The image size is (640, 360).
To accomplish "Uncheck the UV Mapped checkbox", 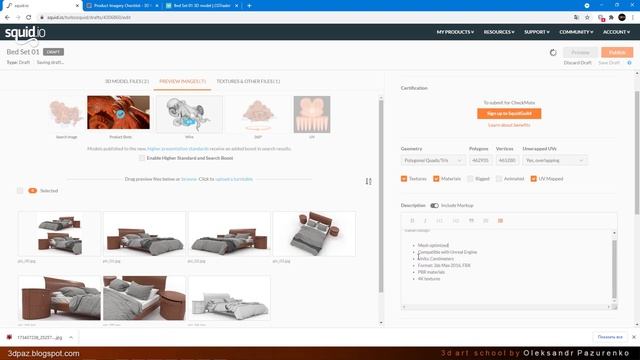I will [x=533, y=179].
